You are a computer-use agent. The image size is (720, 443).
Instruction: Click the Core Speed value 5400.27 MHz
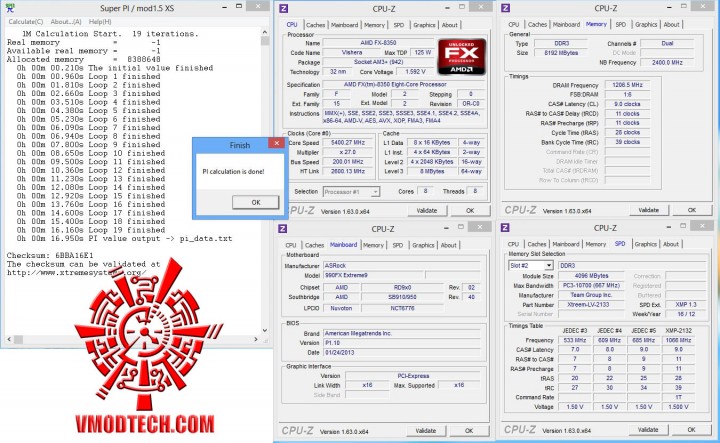[348, 143]
